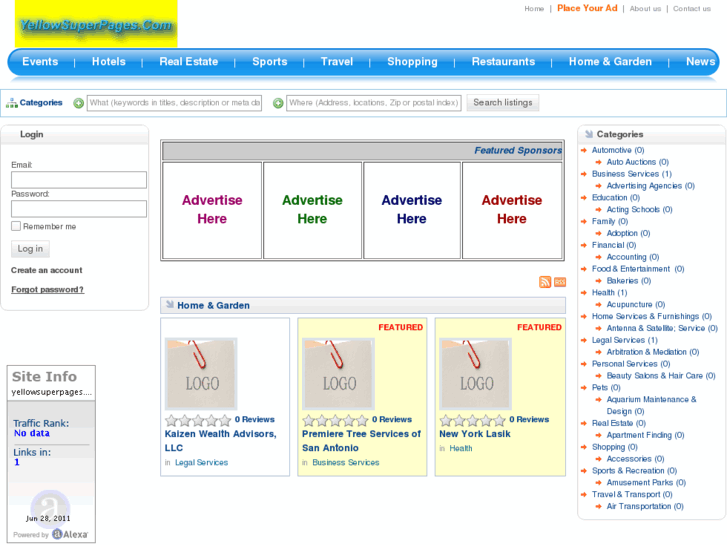This screenshot has height=545, width=727.
Task: Open the Travel navigation tab
Action: pos(337,62)
